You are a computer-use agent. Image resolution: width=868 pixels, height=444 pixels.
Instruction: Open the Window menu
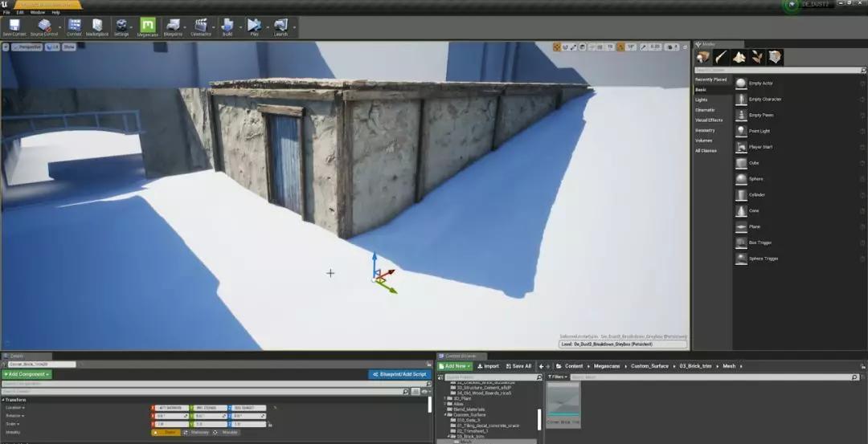point(38,12)
